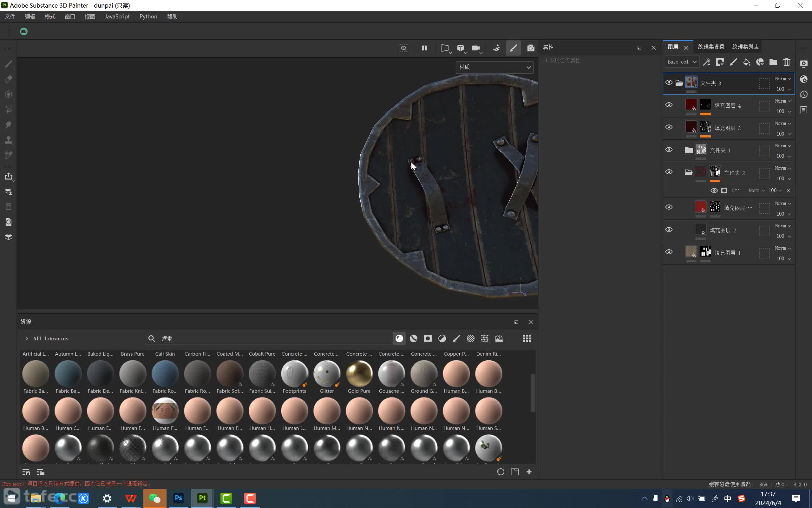This screenshot has height=508, width=812.
Task: Switch to 纹理集列表 tab
Action: (x=745, y=47)
